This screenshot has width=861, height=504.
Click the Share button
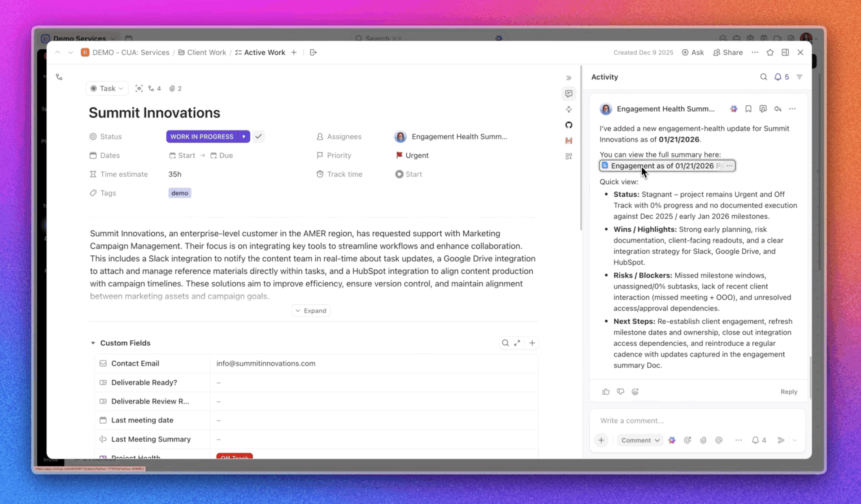click(x=728, y=52)
